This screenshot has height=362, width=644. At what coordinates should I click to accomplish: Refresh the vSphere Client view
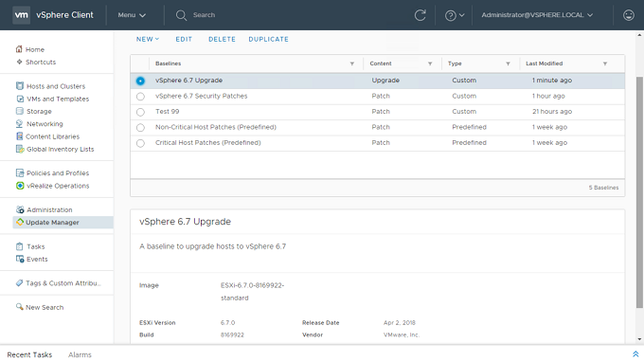coord(420,15)
